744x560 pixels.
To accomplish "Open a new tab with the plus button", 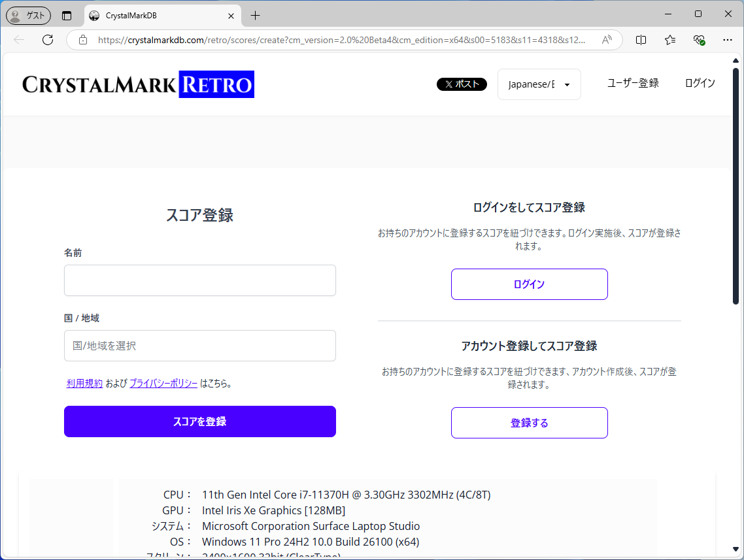I will pos(255,15).
